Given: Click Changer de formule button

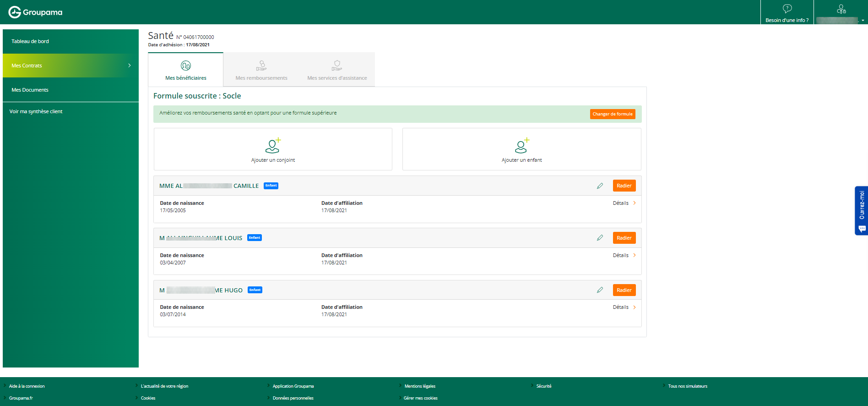Looking at the screenshot, I should tap(613, 114).
